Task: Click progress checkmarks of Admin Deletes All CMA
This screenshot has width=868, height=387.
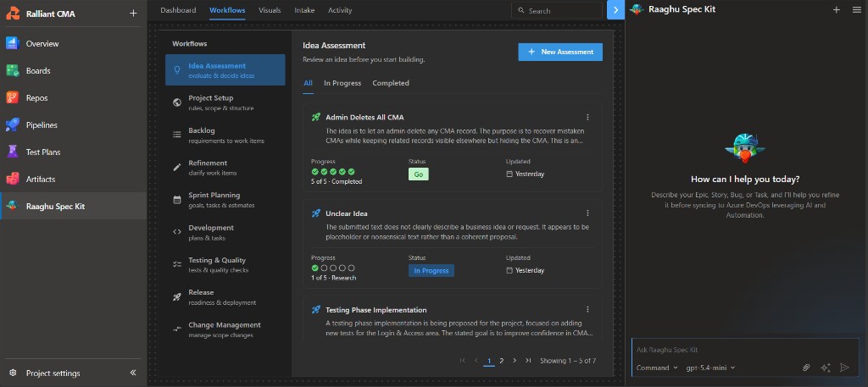Action: (333, 172)
